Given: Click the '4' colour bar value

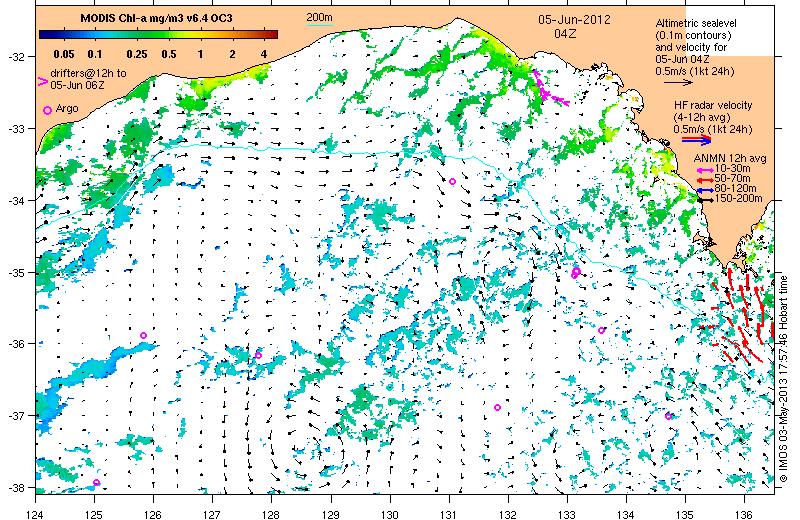Looking at the screenshot, I should [x=264, y=54].
